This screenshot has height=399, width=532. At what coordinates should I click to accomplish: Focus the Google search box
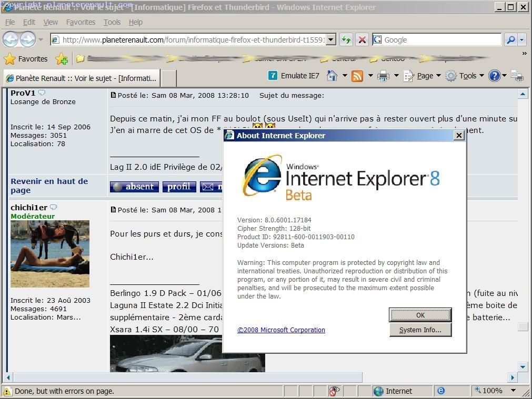click(x=437, y=39)
